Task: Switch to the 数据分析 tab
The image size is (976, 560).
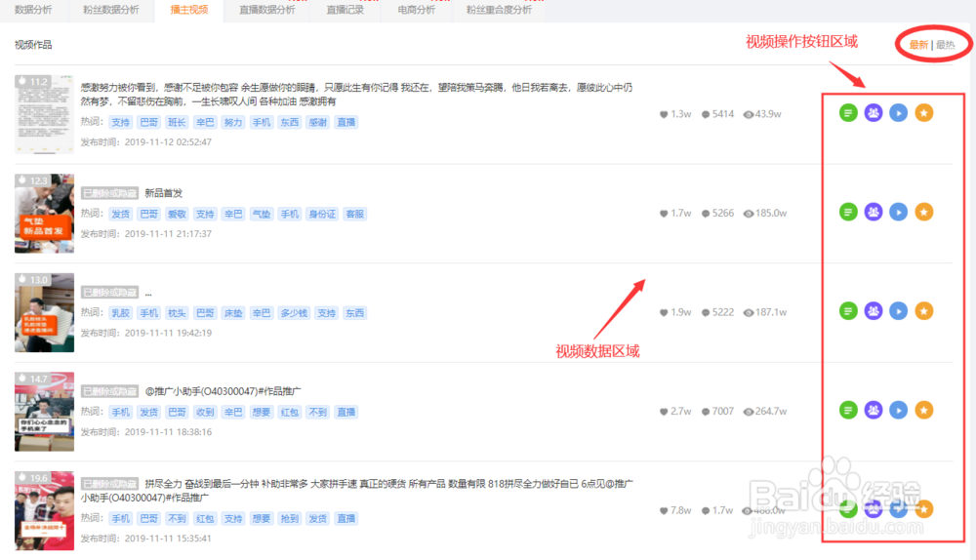Action: pos(33,10)
